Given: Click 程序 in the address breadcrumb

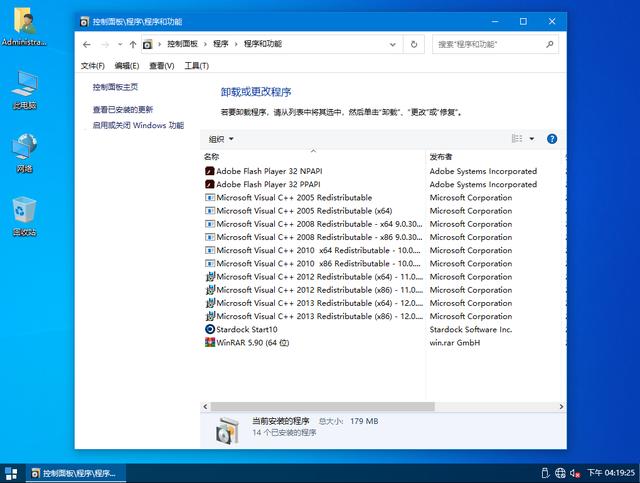Looking at the screenshot, I should tap(221, 44).
